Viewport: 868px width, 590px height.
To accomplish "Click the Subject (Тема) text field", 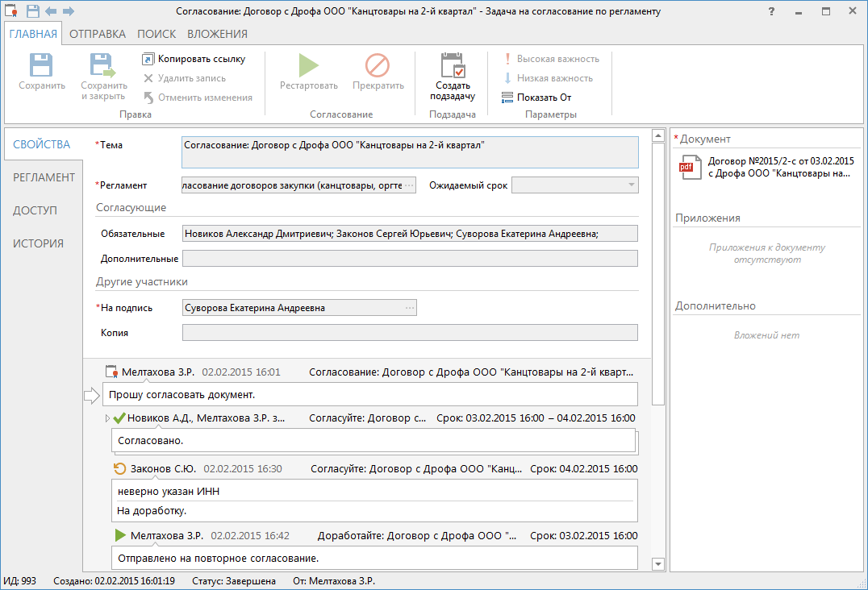I will 410,152.
